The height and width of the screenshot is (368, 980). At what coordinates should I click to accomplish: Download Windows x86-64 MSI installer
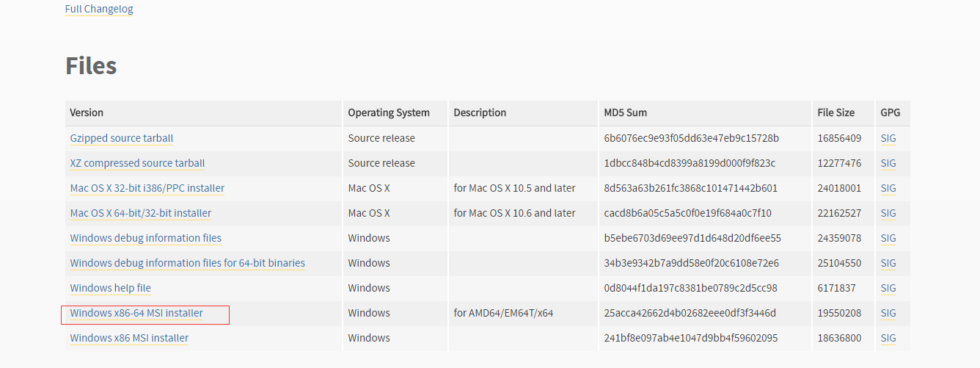click(136, 313)
